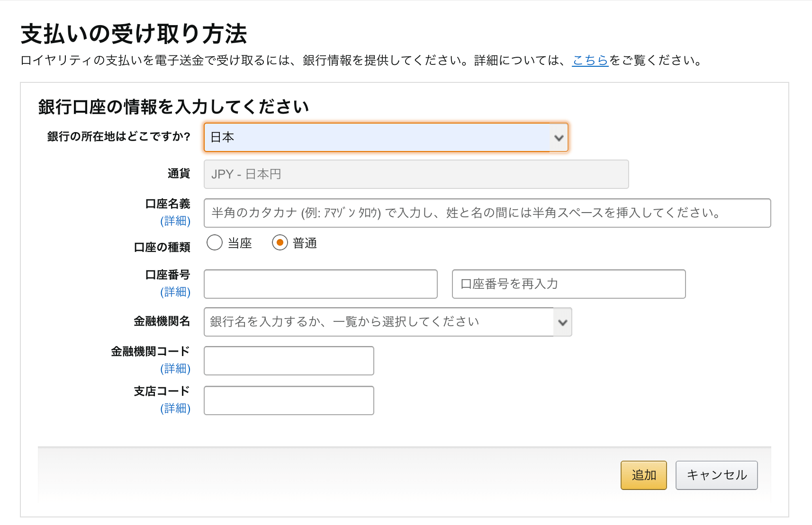Click the キャンセル button
The height and width of the screenshot is (525, 812).
pyautogui.click(x=716, y=475)
